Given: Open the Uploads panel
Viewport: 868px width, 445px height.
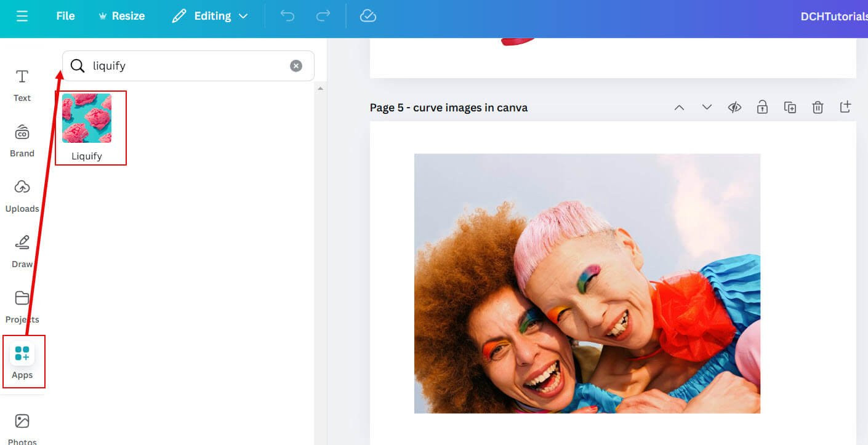Looking at the screenshot, I should (22, 196).
